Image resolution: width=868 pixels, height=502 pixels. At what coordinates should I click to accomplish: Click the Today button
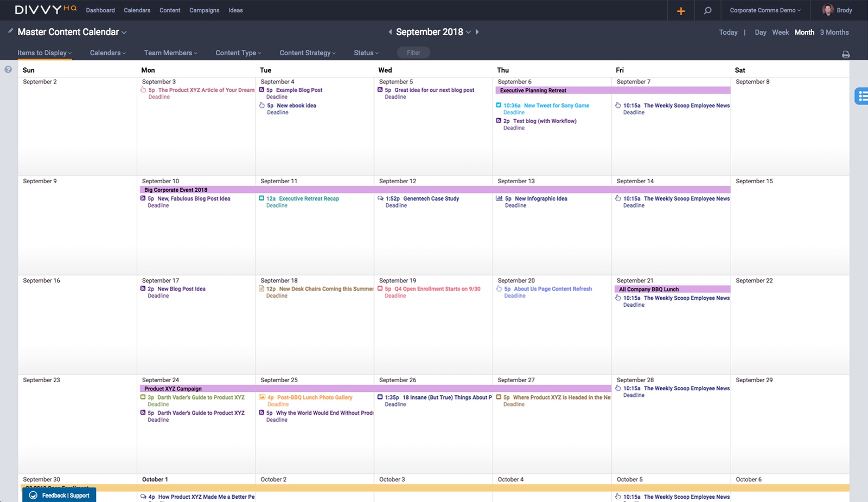coord(728,32)
